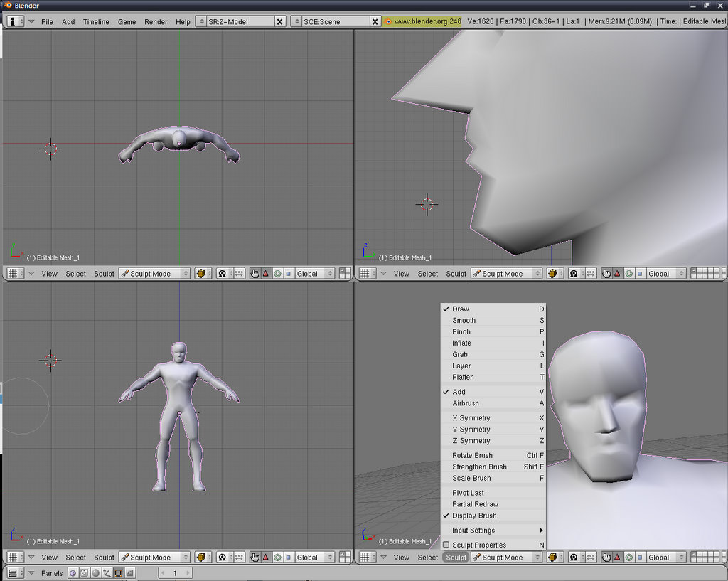
Task: Switch to Shading context in Panels header
Action: pos(95,572)
